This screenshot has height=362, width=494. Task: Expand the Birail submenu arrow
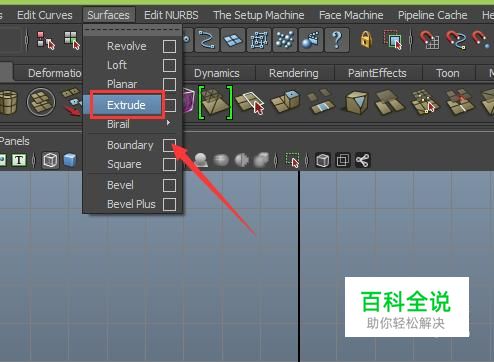[x=168, y=123]
